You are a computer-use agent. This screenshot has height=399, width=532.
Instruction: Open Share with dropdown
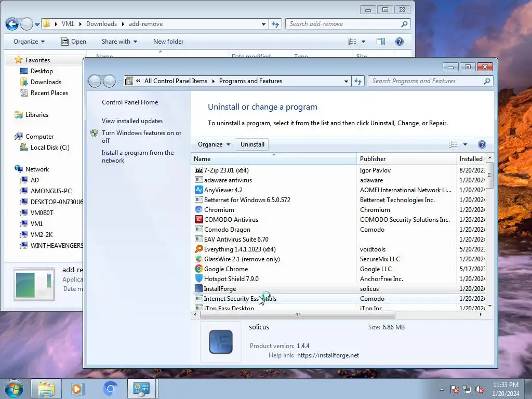119,42
